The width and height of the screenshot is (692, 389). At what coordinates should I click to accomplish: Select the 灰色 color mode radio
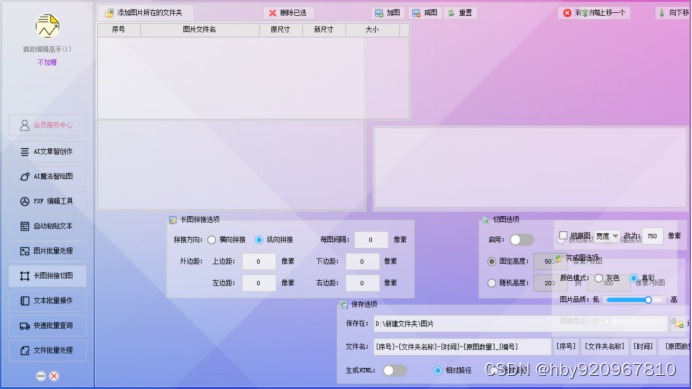coord(598,278)
